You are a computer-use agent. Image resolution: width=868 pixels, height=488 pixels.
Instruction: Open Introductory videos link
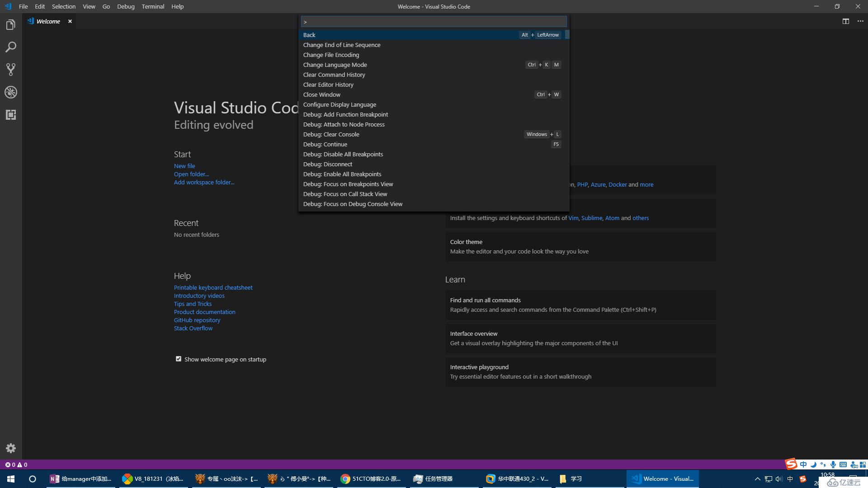click(199, 296)
